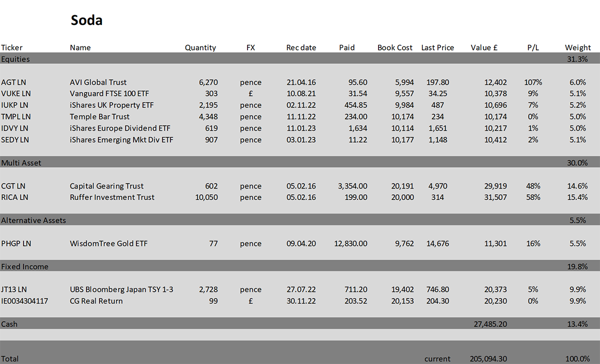Click Ruffer quantity 10,050 cell
Viewport: 600px width, 364px height.
pyautogui.click(x=206, y=197)
